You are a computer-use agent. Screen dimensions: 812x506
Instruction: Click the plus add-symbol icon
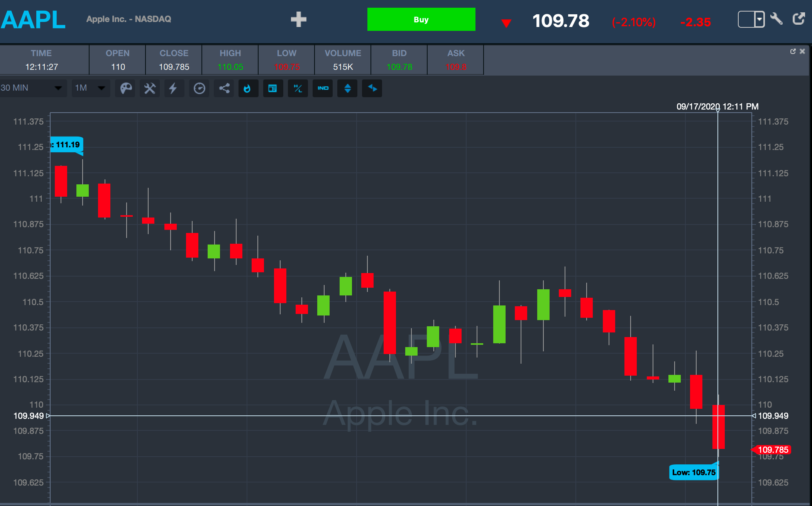[298, 19]
